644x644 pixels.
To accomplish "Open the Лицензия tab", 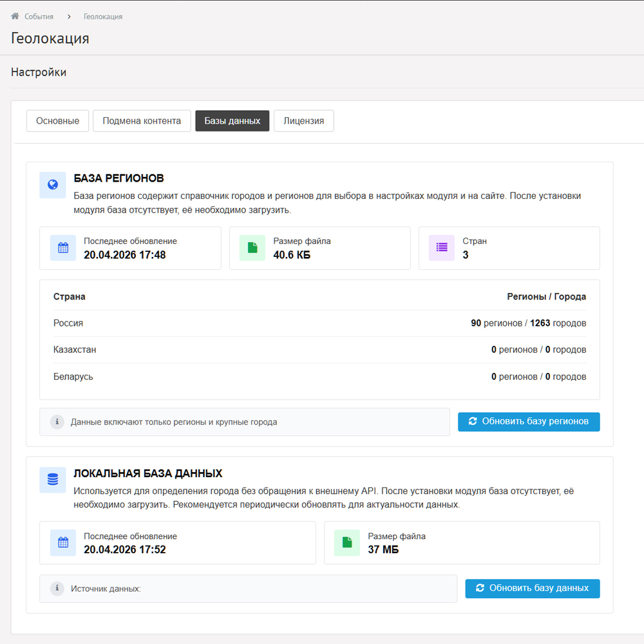I will coord(304,121).
